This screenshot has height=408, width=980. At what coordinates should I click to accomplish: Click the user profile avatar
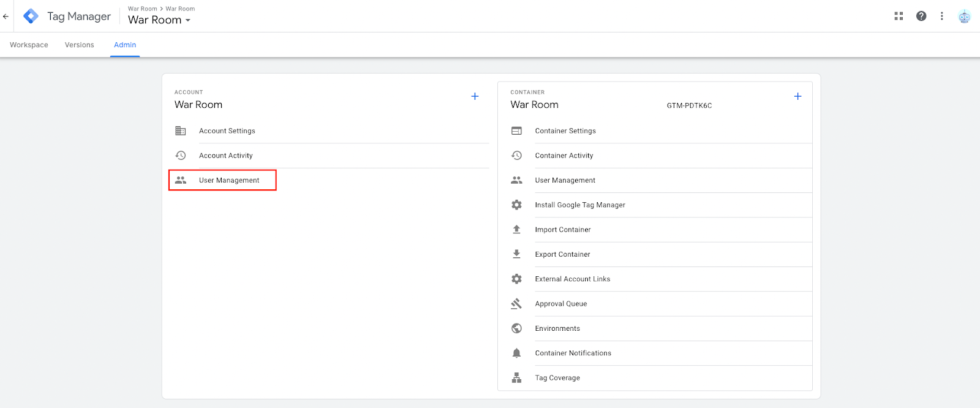click(964, 17)
